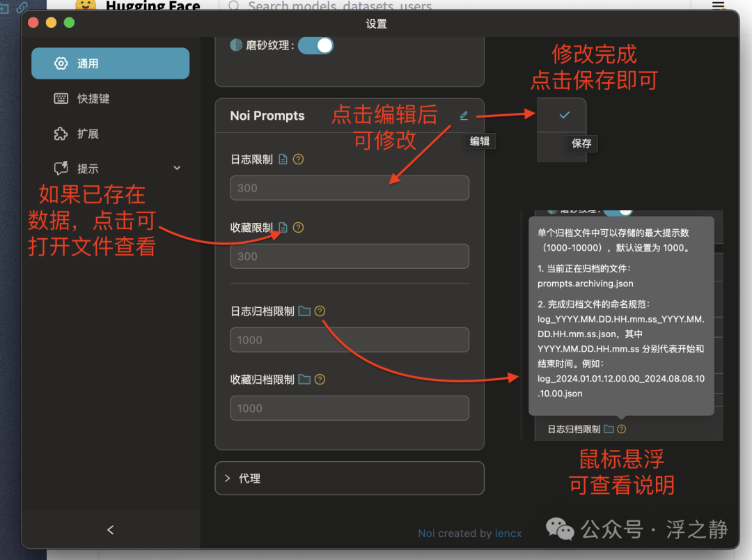The image size is (752, 560).
Task: Minimize the 设置 window with the yellow button
Action: [x=52, y=22]
